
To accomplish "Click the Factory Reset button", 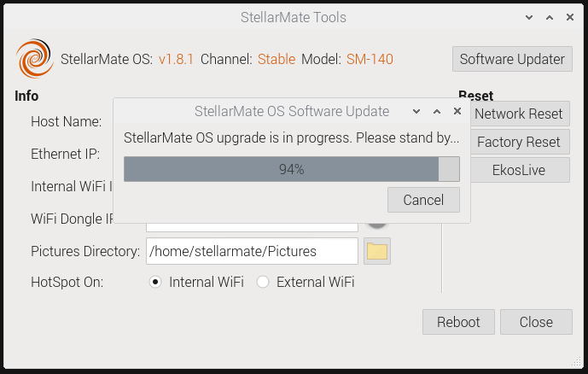I will click(519, 142).
